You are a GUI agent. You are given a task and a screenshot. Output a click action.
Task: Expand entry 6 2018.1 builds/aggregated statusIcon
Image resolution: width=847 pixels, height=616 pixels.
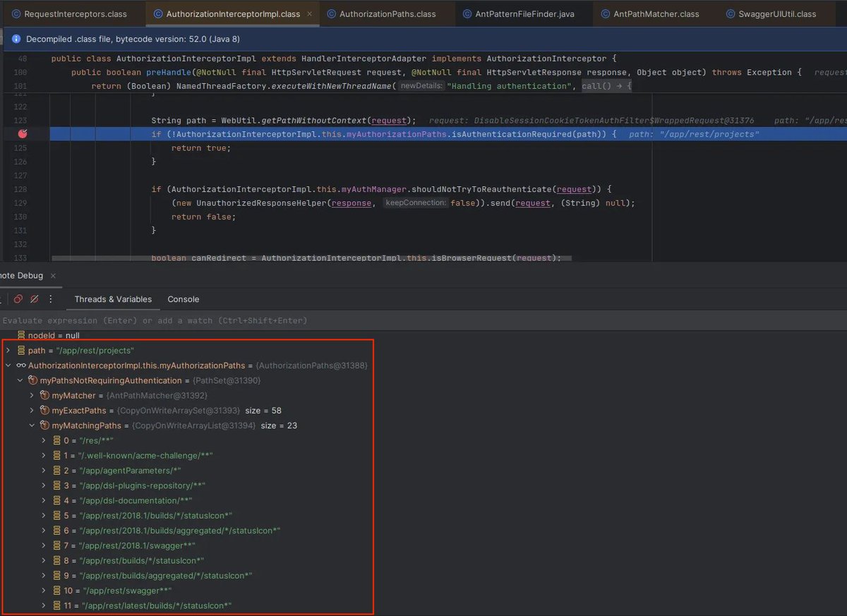click(x=44, y=530)
